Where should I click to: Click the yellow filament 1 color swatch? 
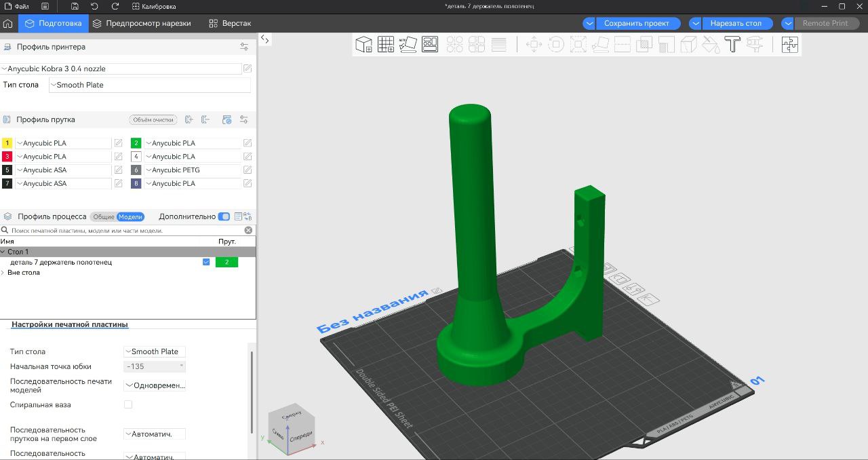coord(7,143)
